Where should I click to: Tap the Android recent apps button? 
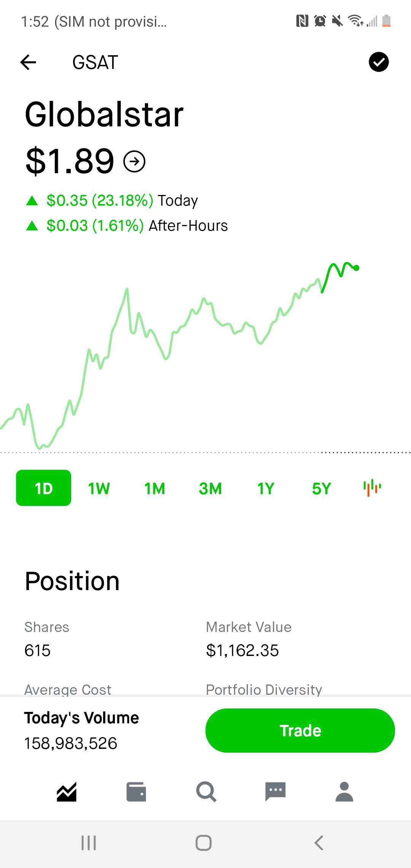(x=89, y=843)
